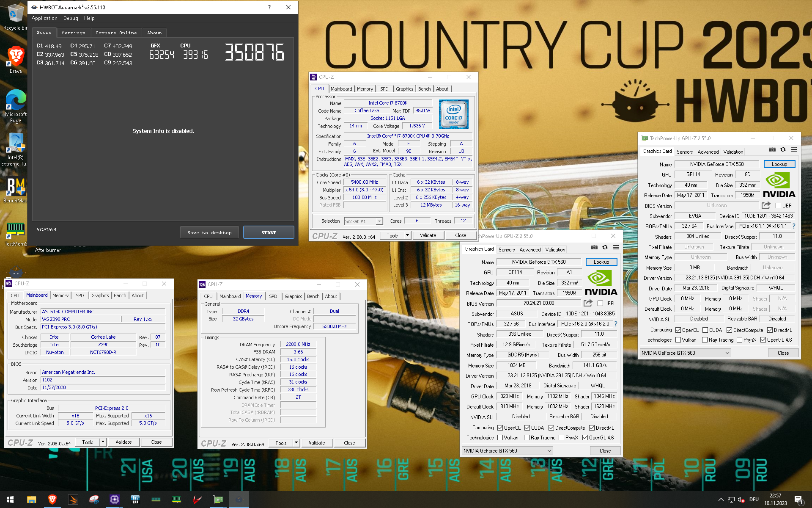This screenshot has width=812, height=508.
Task: Open the Microsoft Edge desktop shortcut
Action: pos(16,106)
